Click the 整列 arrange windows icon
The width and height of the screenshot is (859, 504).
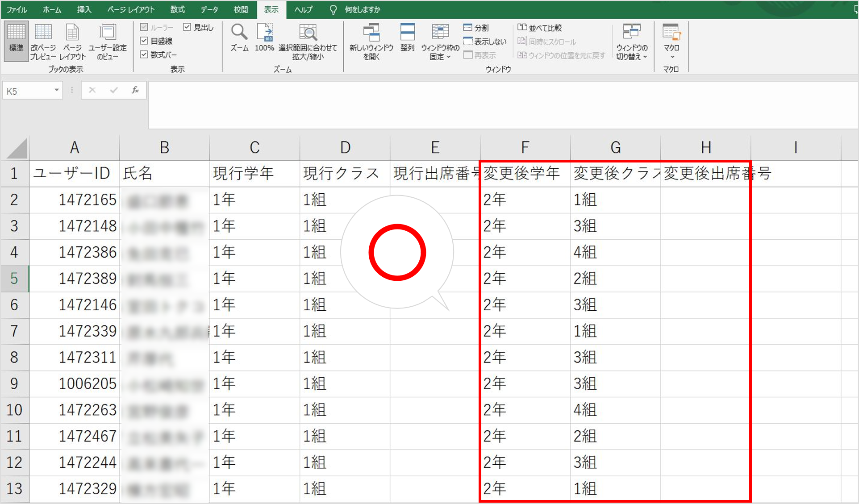(x=407, y=33)
